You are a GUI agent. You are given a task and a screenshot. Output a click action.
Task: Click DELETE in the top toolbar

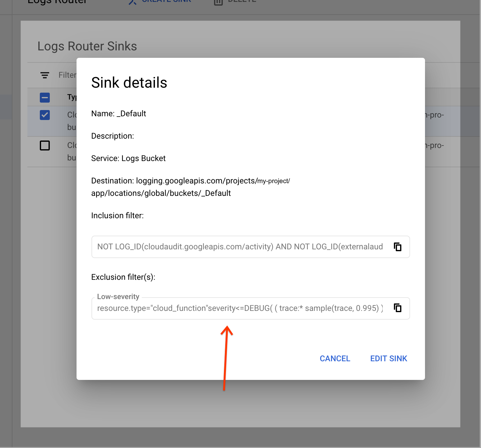click(242, 1)
